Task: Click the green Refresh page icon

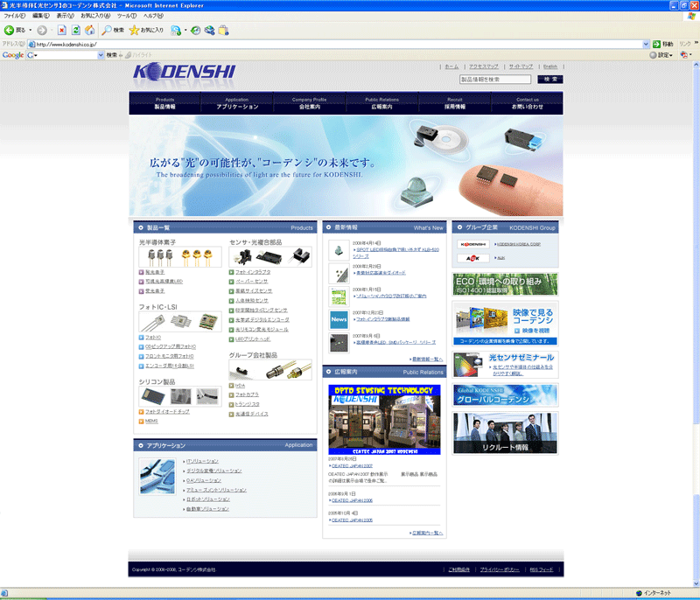Action: pos(76,30)
